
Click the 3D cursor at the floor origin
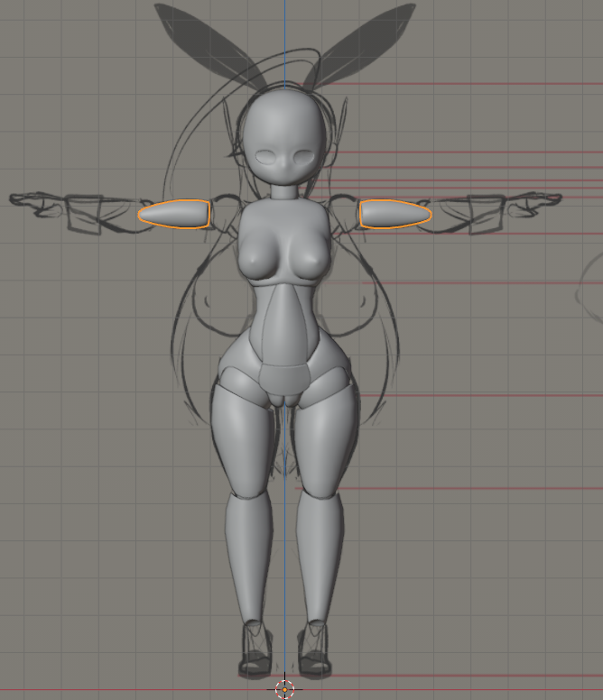click(284, 690)
